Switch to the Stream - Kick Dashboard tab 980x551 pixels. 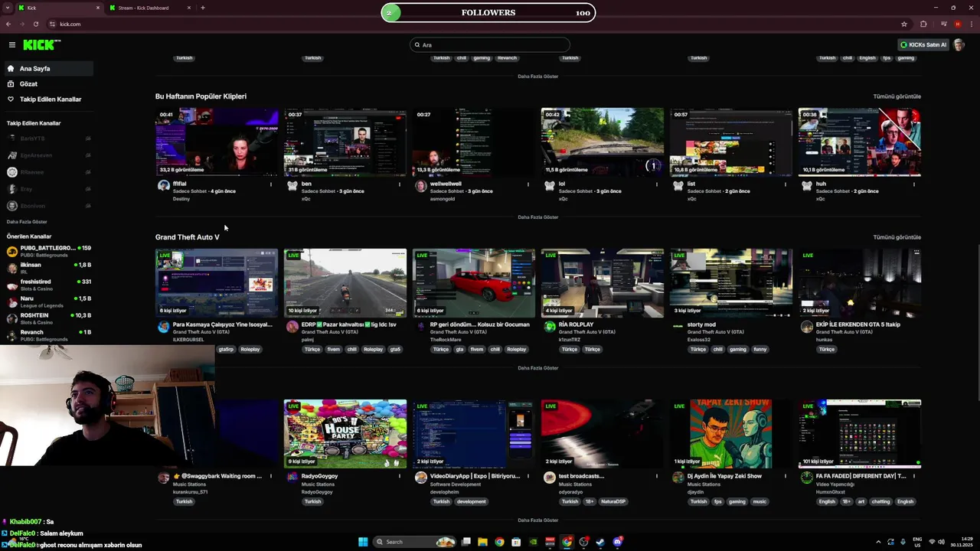coord(150,8)
